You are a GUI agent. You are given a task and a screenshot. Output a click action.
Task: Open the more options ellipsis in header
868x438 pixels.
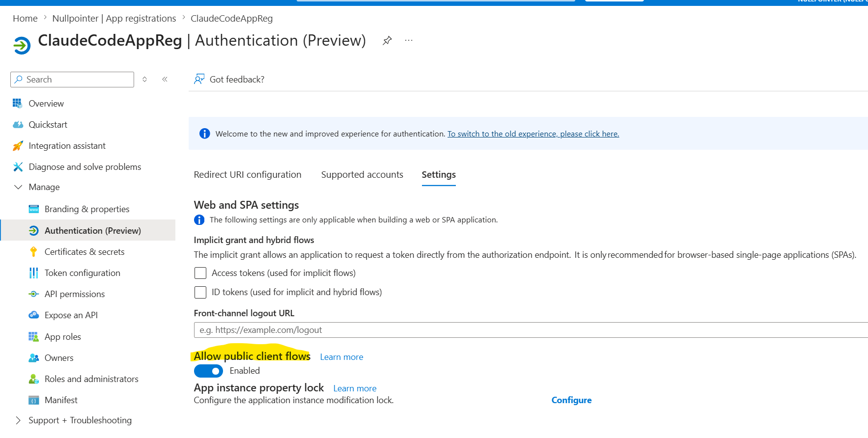point(409,40)
